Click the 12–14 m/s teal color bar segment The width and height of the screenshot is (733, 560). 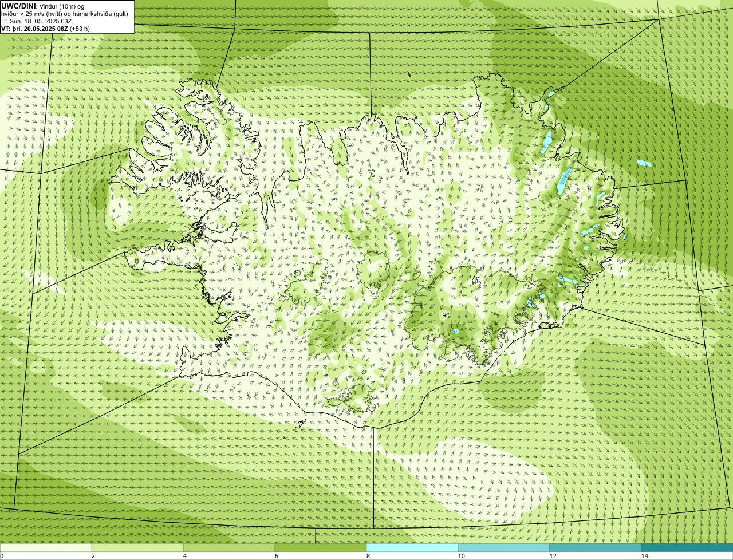(596, 547)
